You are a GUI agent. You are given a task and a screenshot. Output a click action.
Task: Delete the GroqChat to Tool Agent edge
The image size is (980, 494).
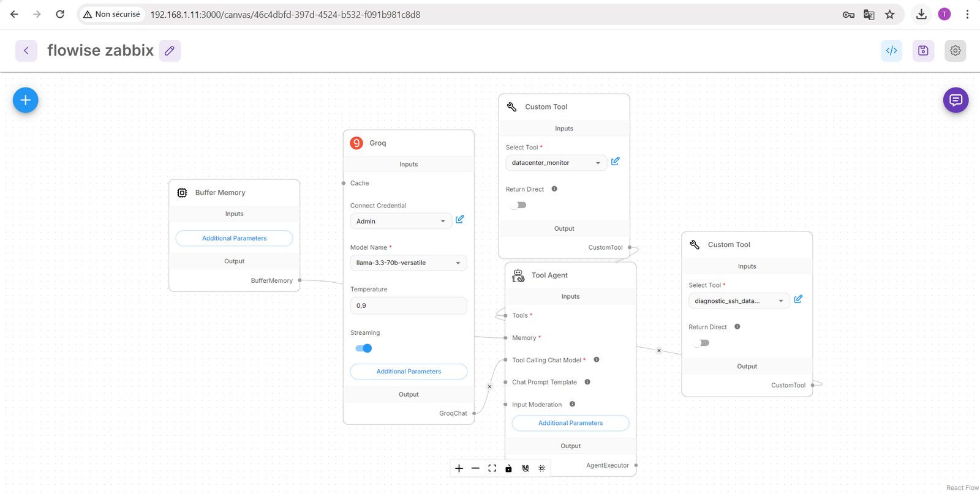489,386
